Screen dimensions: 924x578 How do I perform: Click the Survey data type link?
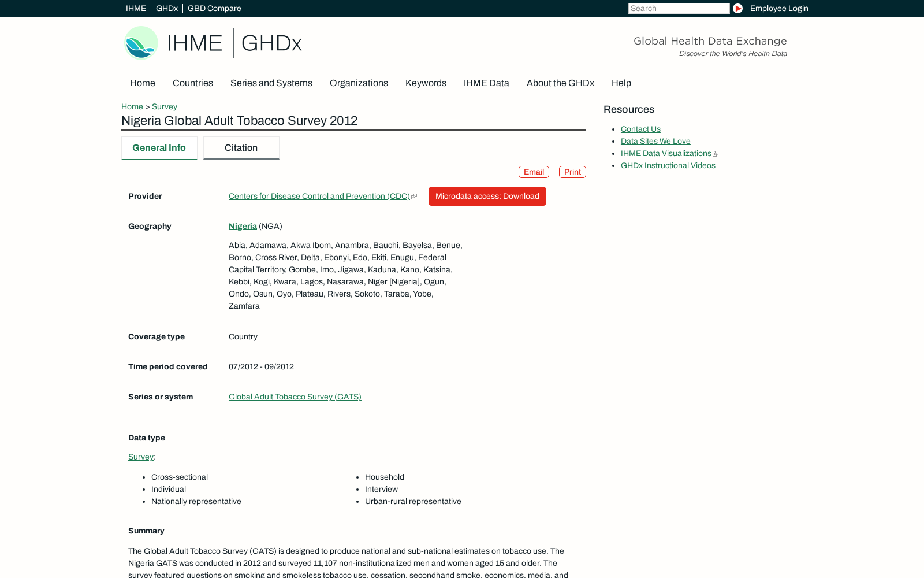pos(141,457)
